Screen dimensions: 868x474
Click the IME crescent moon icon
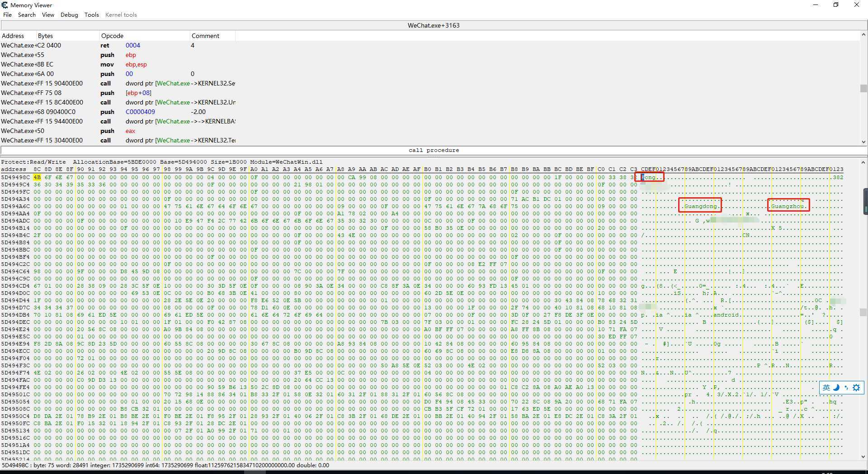pos(836,388)
